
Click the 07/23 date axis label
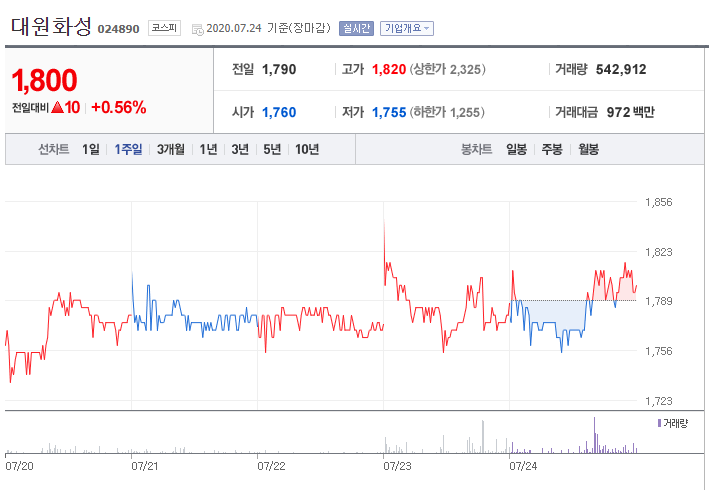tap(397, 466)
